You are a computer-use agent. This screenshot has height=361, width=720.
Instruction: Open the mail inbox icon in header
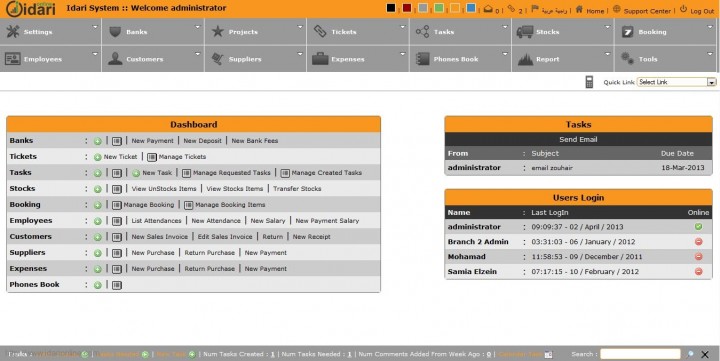pos(488,9)
